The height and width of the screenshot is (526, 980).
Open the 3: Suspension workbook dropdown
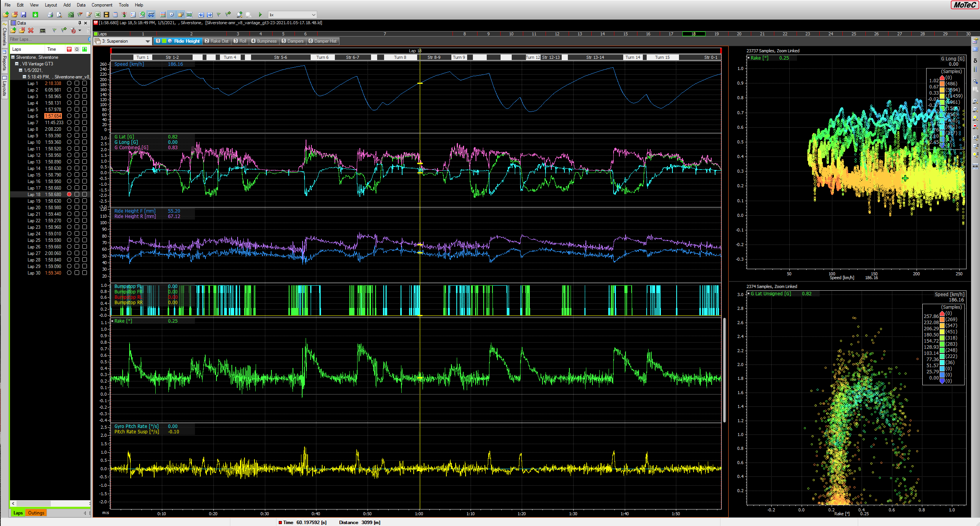point(148,41)
